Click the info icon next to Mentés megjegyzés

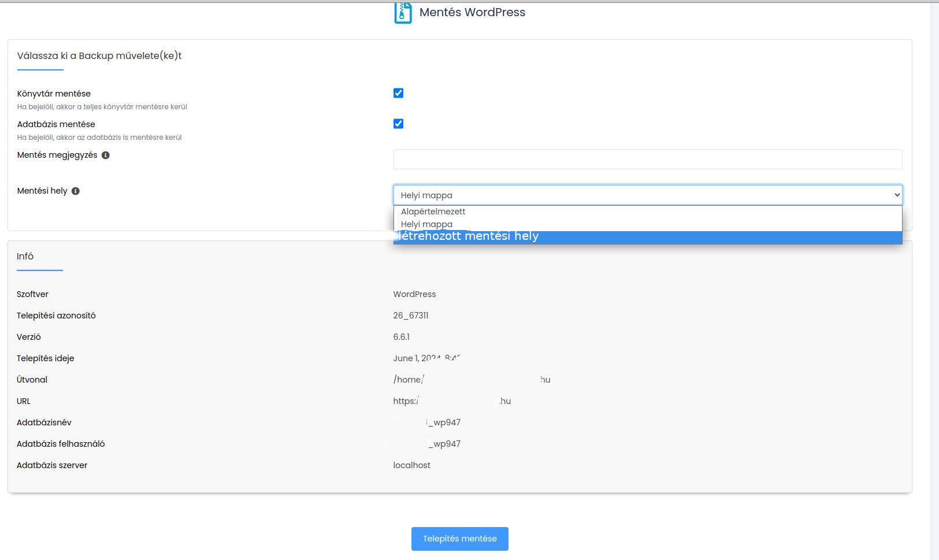106,155
